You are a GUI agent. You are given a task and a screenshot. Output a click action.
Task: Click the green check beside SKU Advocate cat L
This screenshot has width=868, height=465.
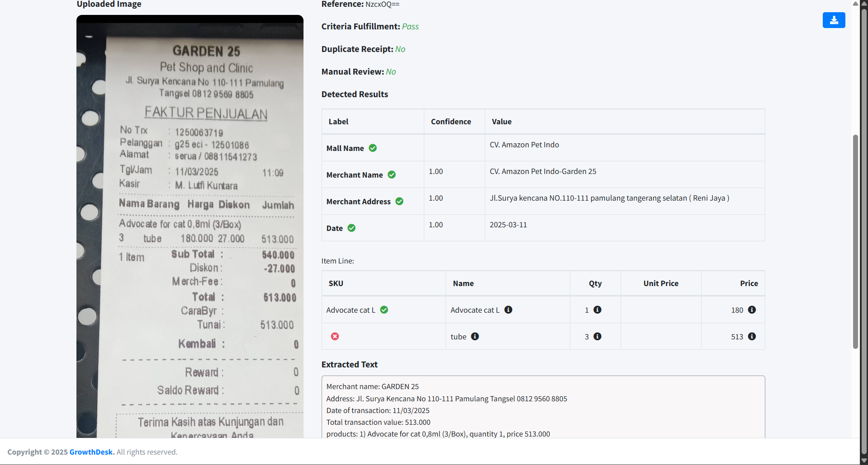point(384,310)
